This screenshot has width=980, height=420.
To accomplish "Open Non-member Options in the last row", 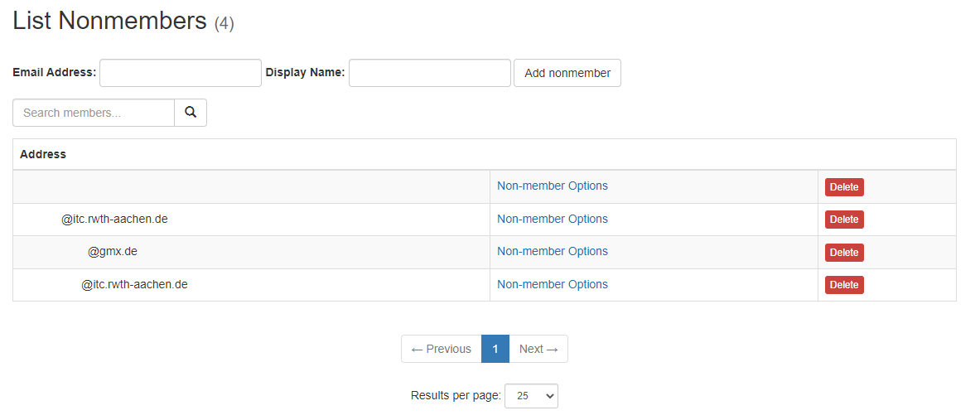I will coord(552,285).
